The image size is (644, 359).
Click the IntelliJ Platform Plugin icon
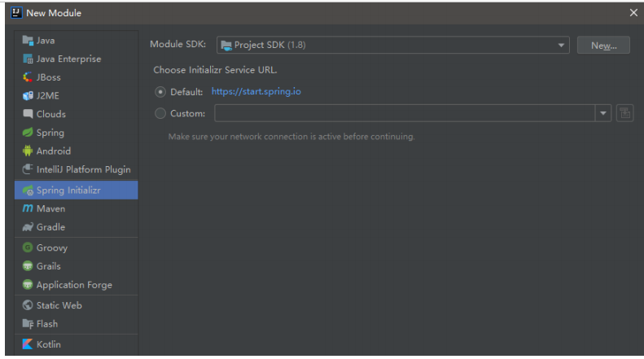click(x=28, y=169)
